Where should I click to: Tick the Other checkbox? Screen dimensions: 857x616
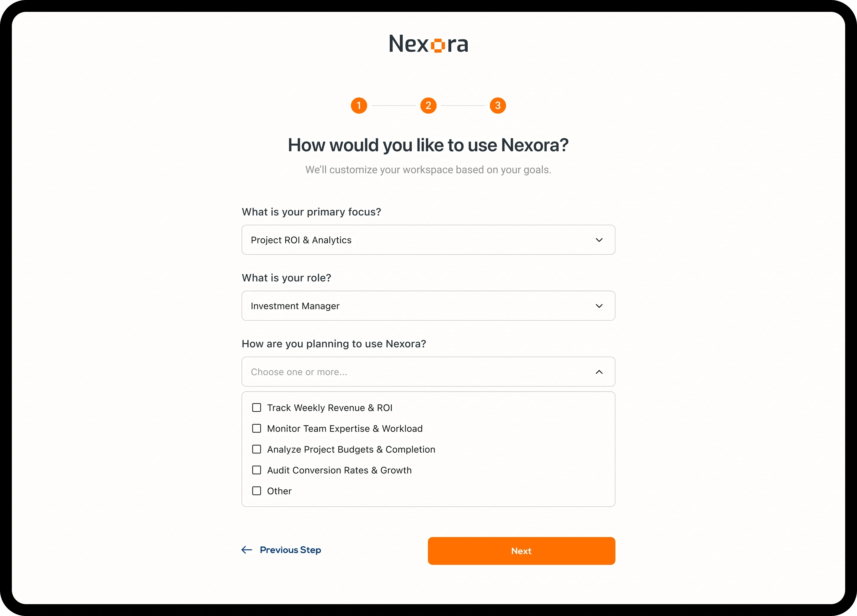(257, 491)
